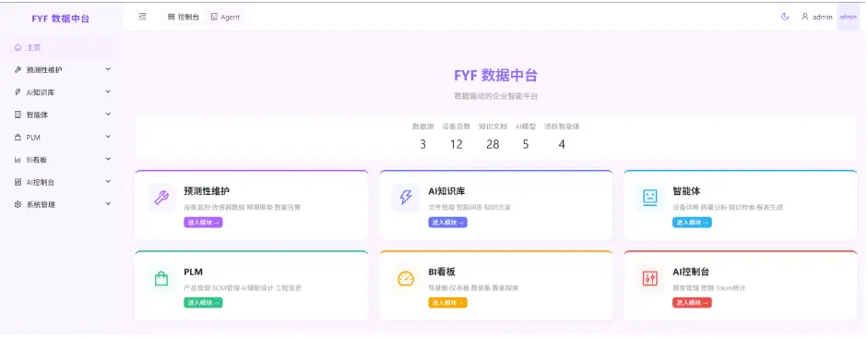Viewport: 868px width, 339px height.
Task: Expand the 系统管理 sidebar chevron
Action: (108, 204)
